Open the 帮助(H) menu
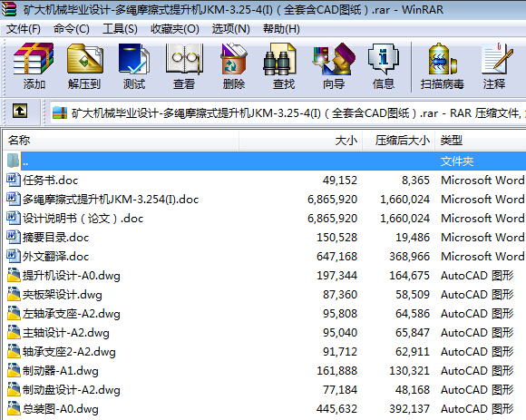526x420 pixels. 281,29
